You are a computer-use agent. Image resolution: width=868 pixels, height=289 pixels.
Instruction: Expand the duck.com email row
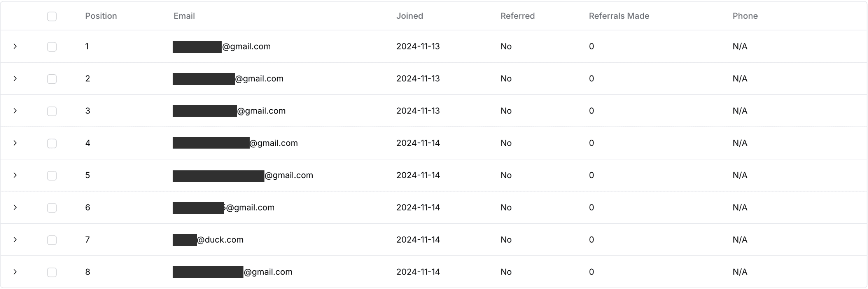point(15,240)
